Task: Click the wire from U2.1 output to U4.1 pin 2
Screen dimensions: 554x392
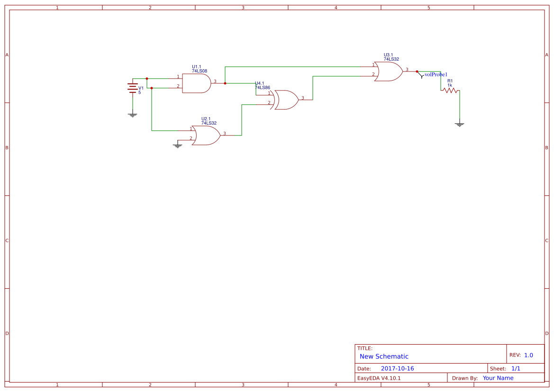Action: point(242,120)
